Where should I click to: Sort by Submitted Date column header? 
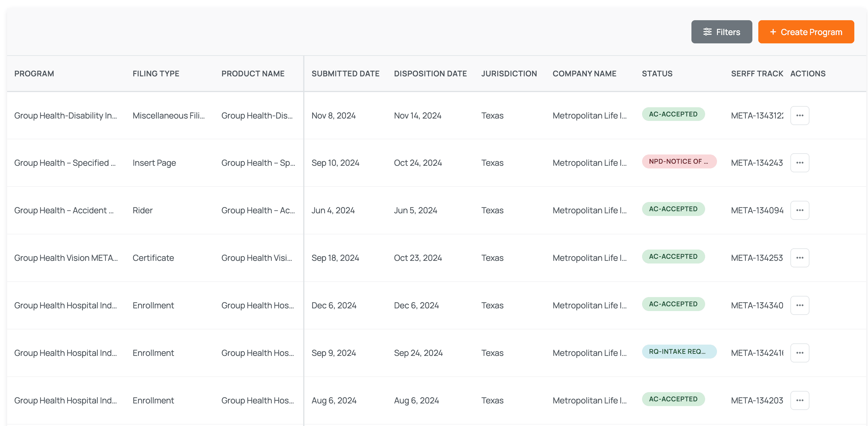coord(345,74)
